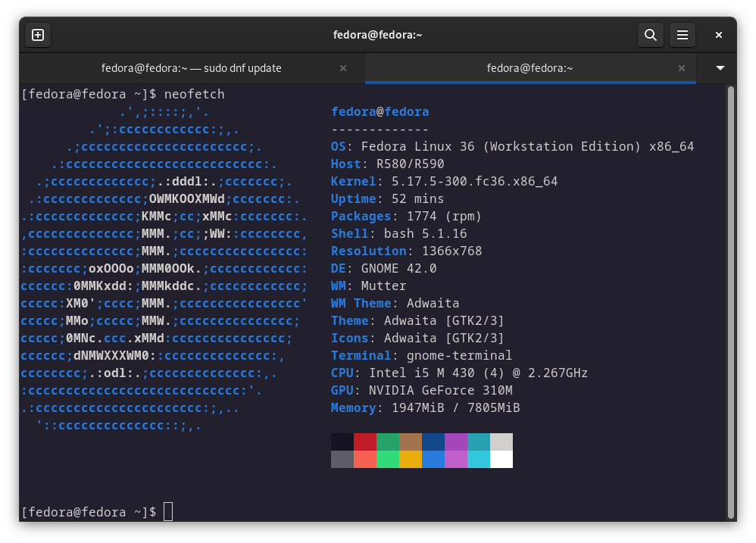The width and height of the screenshot is (756, 543).
Task: Click the Icons line Adwaita [GTK2/3]
Action: coord(417,339)
